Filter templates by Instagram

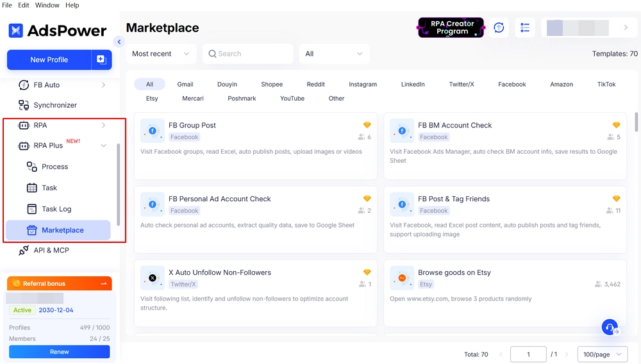tap(363, 84)
